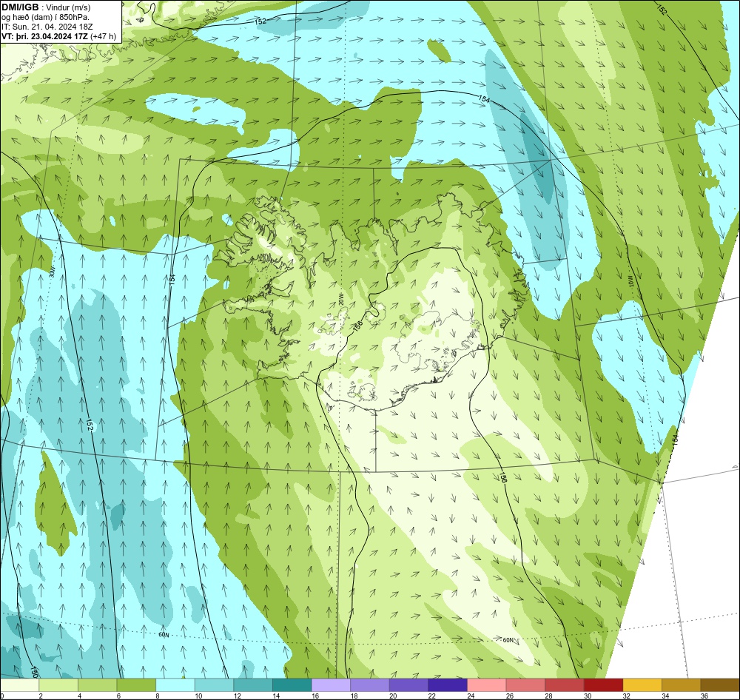Click the dark gold 34–36 m/s legend swatch
The height and width of the screenshot is (700, 740).
click(x=682, y=685)
